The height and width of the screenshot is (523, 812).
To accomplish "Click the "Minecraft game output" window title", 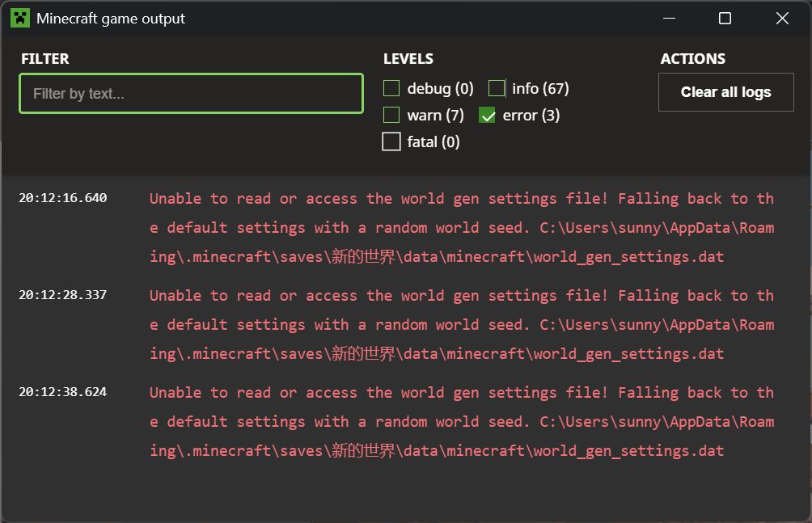I will [x=111, y=19].
